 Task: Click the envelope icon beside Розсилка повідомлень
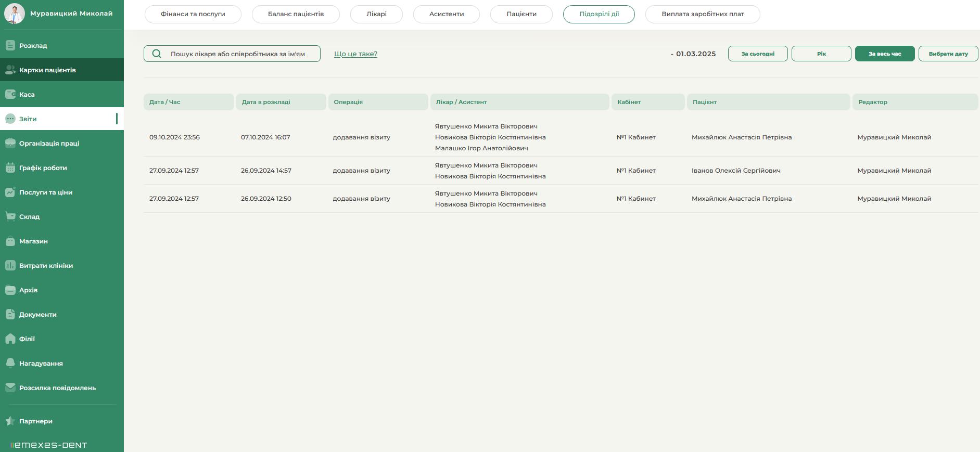click(10, 388)
